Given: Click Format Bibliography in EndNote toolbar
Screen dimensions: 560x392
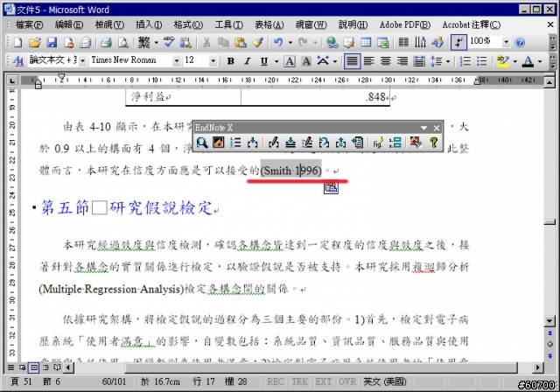Looking at the screenshot, I should [235, 143].
